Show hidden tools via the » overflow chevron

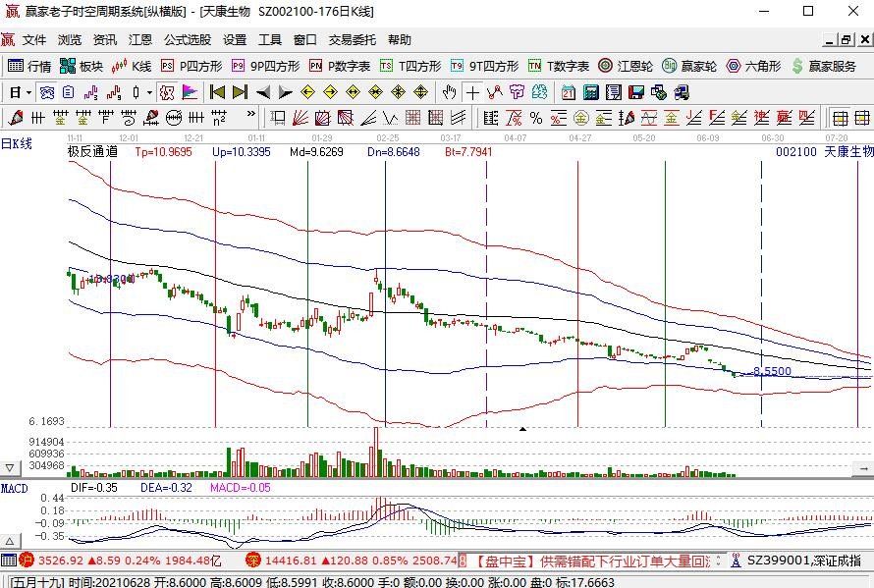pyautogui.click(x=250, y=114)
